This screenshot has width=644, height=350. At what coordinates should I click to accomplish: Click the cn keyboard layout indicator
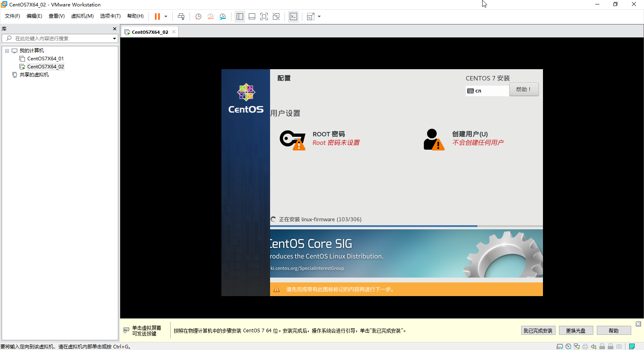coord(487,91)
